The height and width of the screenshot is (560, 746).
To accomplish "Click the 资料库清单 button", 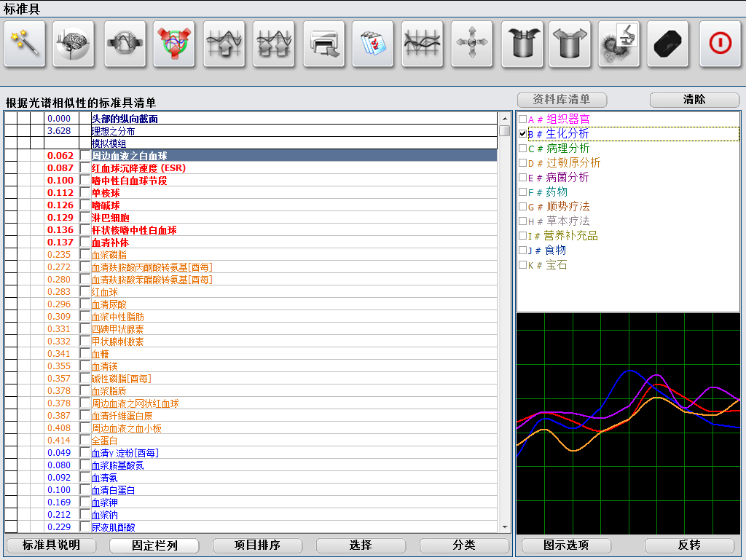I will click(562, 99).
